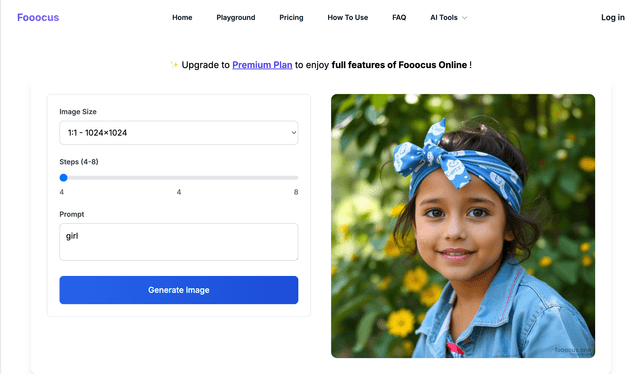Screen dimensions: 640x374
Task: Click the chevron arrow next to AI Tools
Action: coord(464,18)
